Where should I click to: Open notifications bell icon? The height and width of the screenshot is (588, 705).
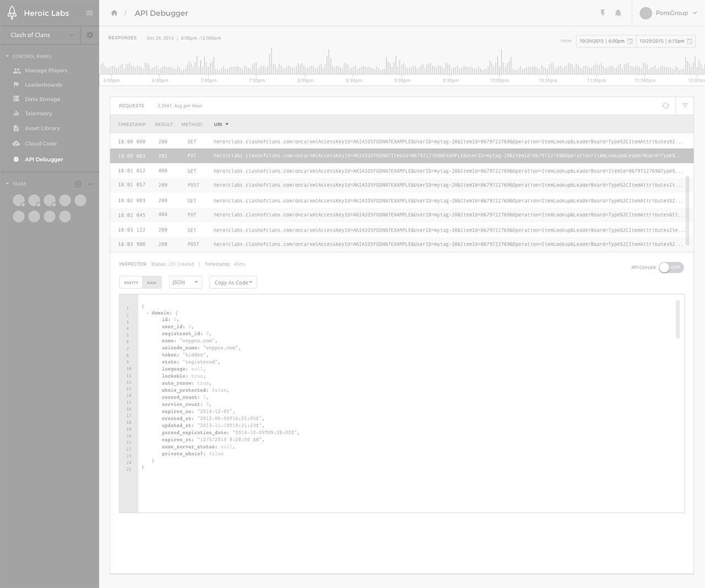[x=618, y=13]
